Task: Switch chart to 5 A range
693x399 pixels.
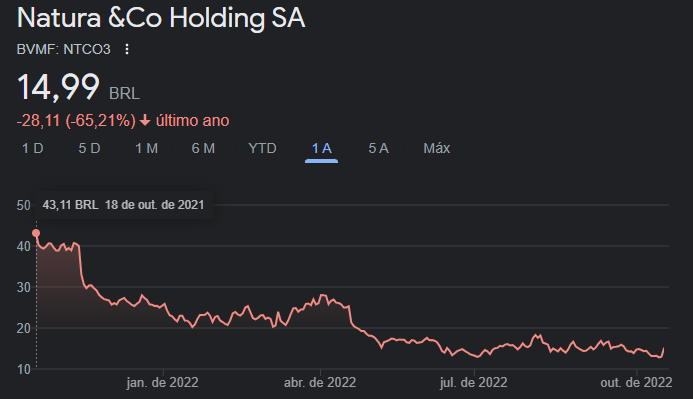Action: (378, 148)
